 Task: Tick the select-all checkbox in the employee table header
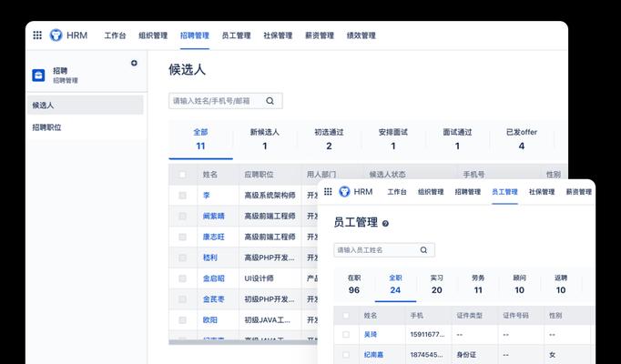pyautogui.click(x=346, y=316)
